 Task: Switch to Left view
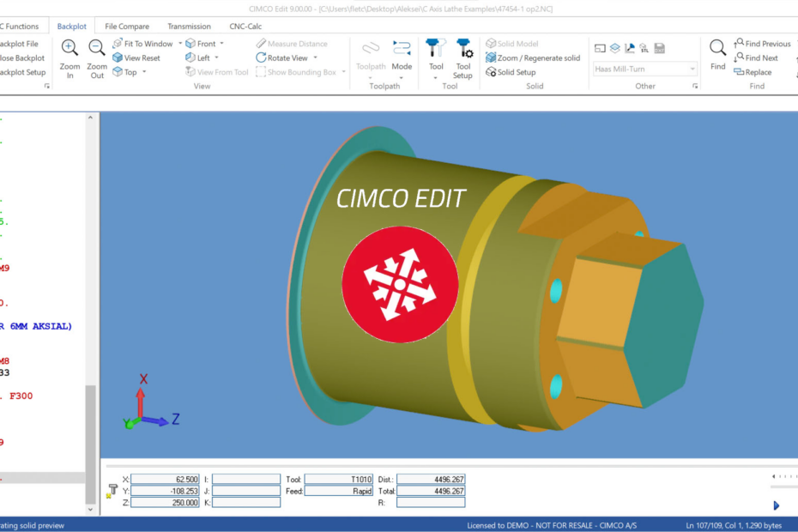(x=198, y=58)
